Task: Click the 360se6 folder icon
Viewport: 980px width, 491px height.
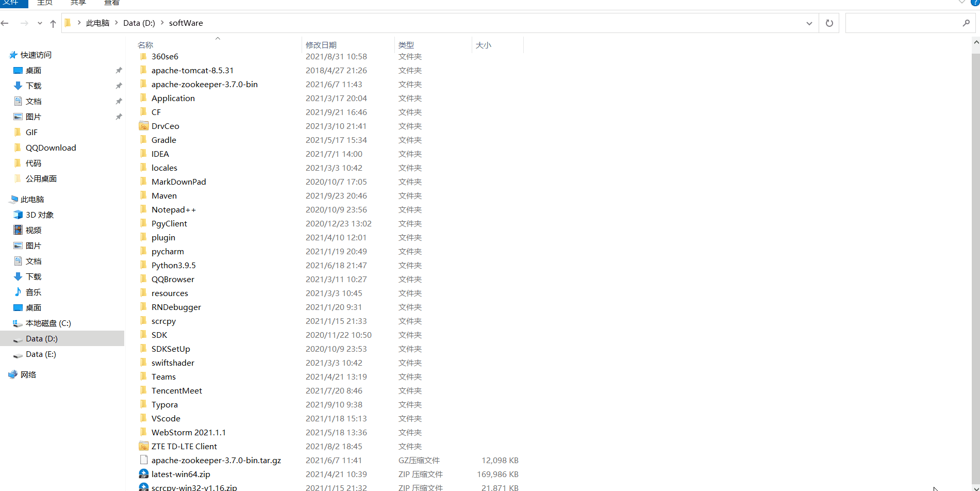Action: pos(143,56)
